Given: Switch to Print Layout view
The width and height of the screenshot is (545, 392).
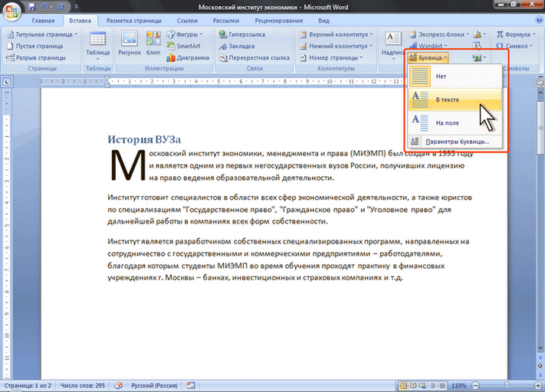Looking at the screenshot, I should 403,385.
